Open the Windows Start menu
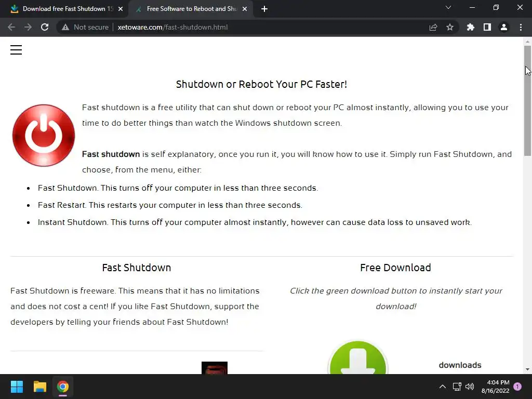The image size is (532, 399). (x=17, y=387)
